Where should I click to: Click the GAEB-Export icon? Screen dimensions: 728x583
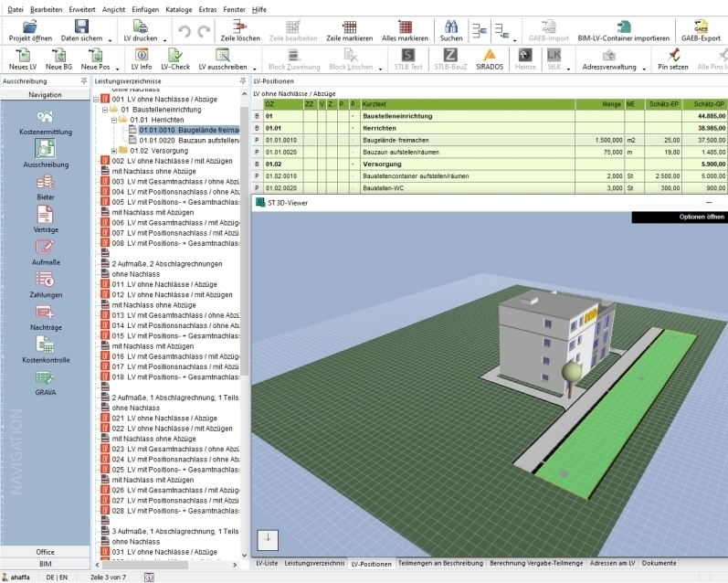point(701,26)
